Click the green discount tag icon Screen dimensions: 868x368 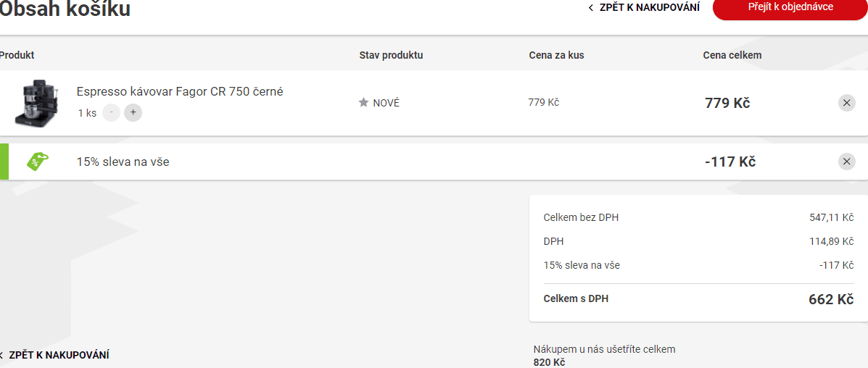pos(37,162)
